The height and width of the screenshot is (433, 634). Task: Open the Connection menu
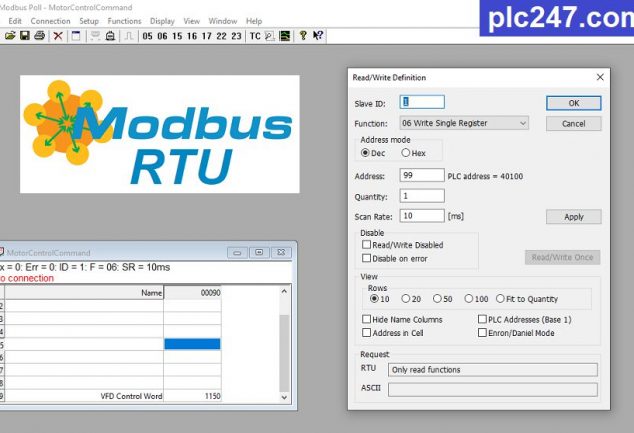[x=51, y=21]
